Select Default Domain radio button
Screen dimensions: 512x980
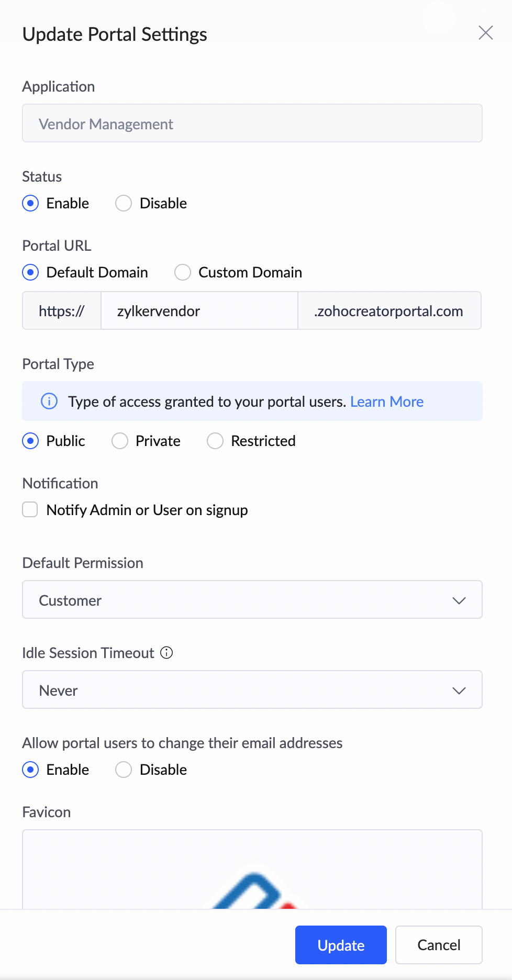30,272
